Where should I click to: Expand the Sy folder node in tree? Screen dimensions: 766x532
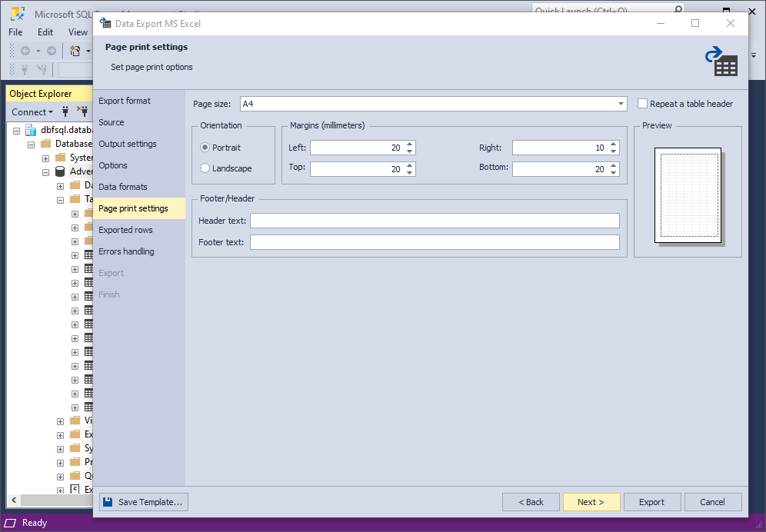[x=60, y=449]
